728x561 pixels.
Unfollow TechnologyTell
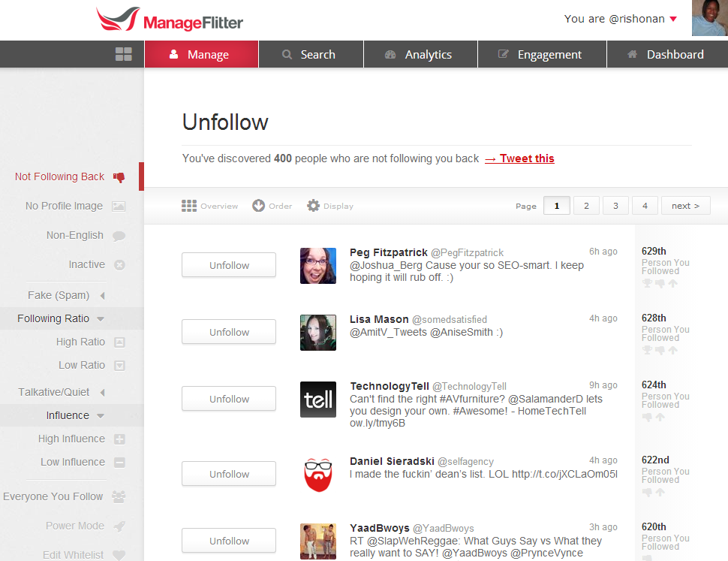[x=229, y=399]
